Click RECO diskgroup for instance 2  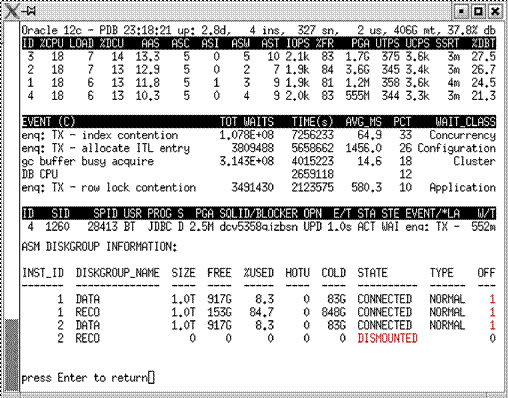click(x=88, y=338)
